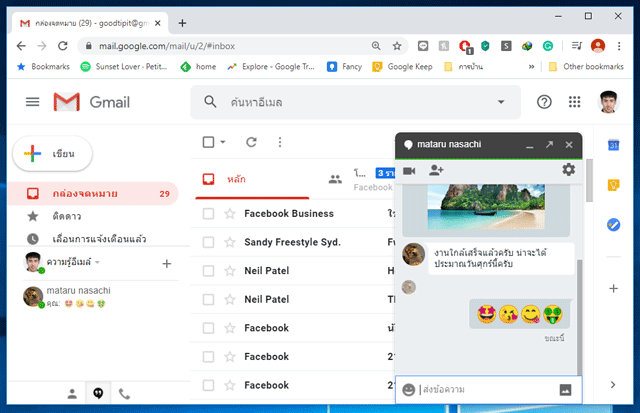Click the Grammarly extension icon

548,46
